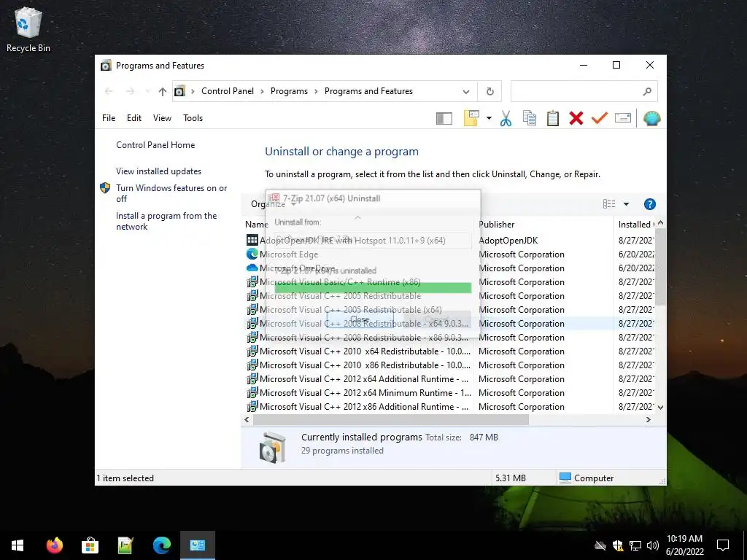Click the Control Panel breadcrumb
The image size is (747, 560).
tap(228, 91)
